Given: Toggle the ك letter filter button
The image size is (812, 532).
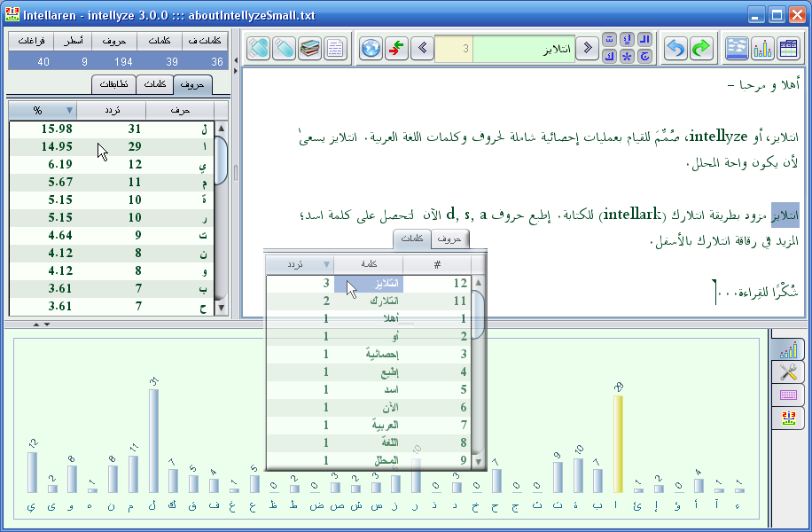Looking at the screenshot, I should [x=610, y=57].
